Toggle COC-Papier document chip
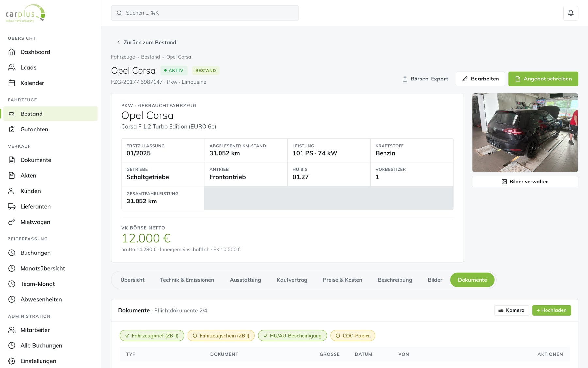 tap(353, 336)
